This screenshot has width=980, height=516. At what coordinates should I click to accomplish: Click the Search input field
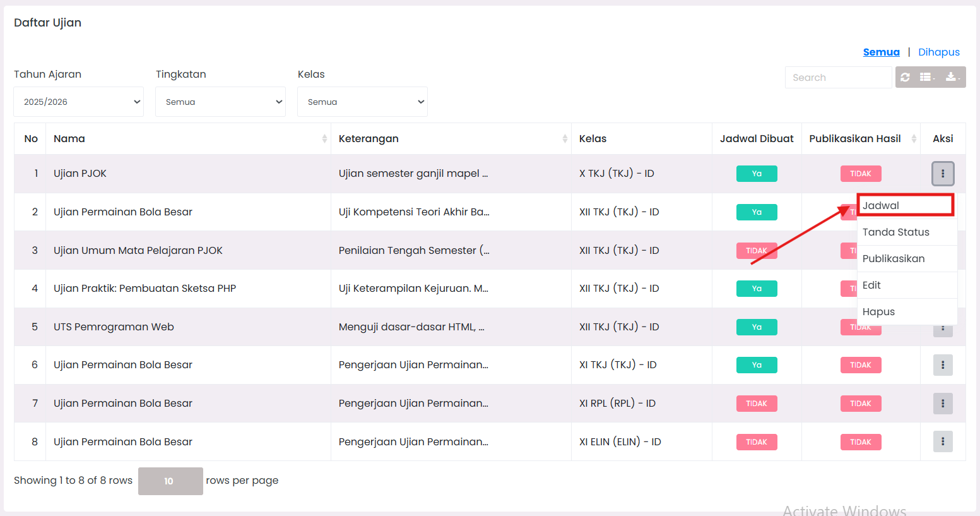click(837, 78)
